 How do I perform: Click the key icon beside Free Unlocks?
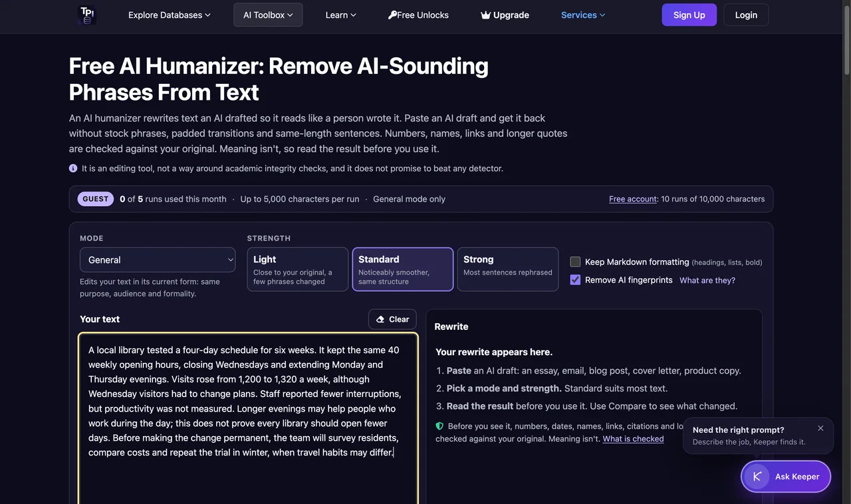click(392, 15)
